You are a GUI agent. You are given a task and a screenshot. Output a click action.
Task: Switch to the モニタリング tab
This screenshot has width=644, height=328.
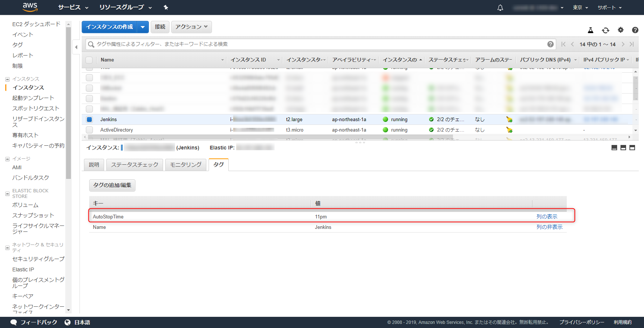(186, 165)
